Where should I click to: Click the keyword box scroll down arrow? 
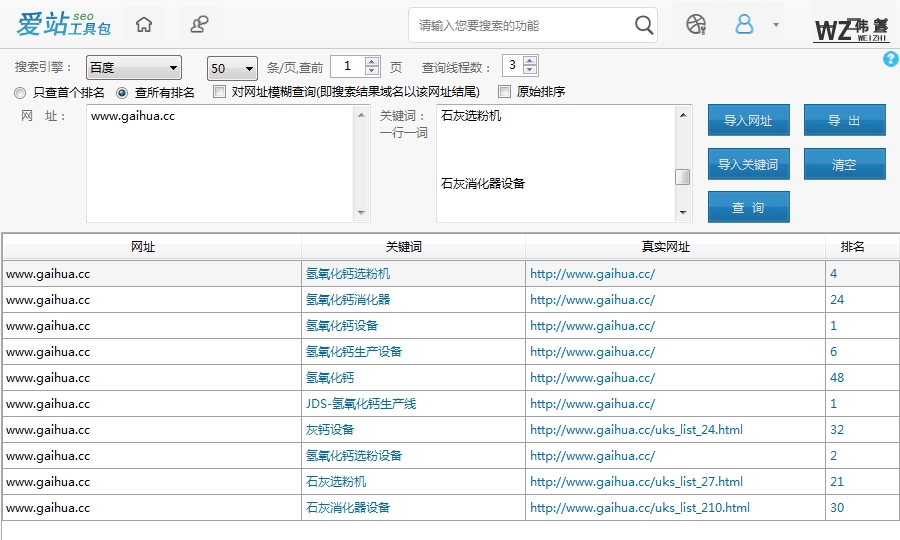[x=683, y=213]
